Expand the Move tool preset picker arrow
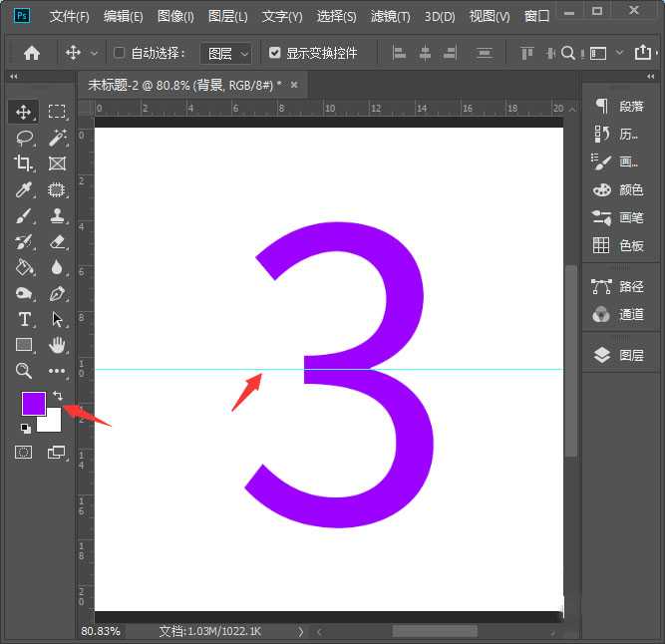665x644 pixels. [95, 53]
